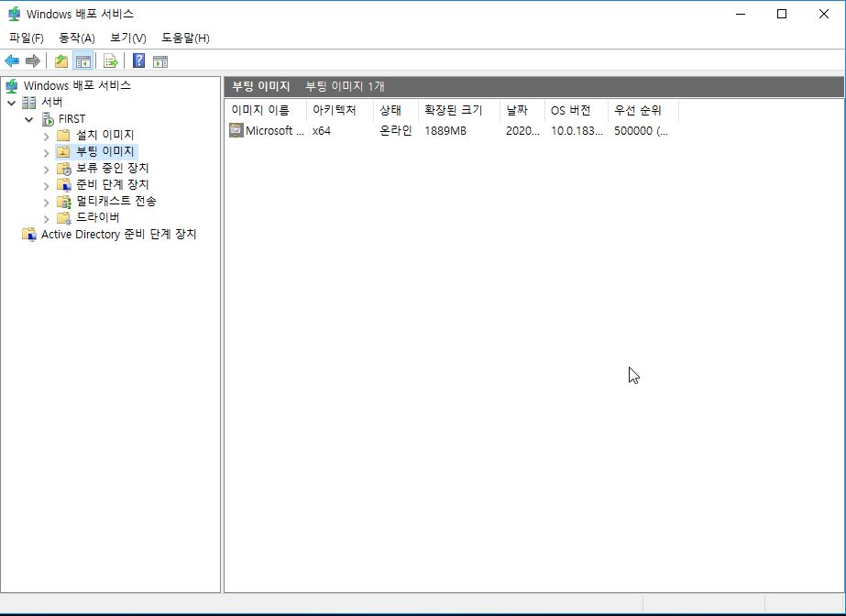Sort by the 확장된 크기 column header
This screenshot has width=846, height=616.
pyautogui.click(x=459, y=110)
